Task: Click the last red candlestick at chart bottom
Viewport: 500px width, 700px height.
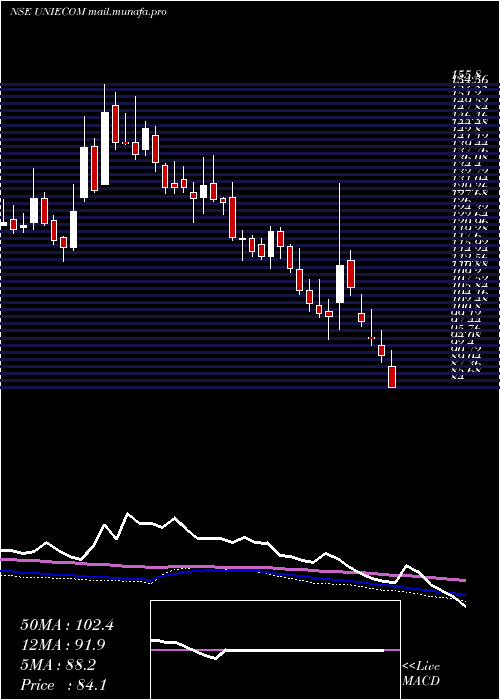Action: [x=392, y=376]
